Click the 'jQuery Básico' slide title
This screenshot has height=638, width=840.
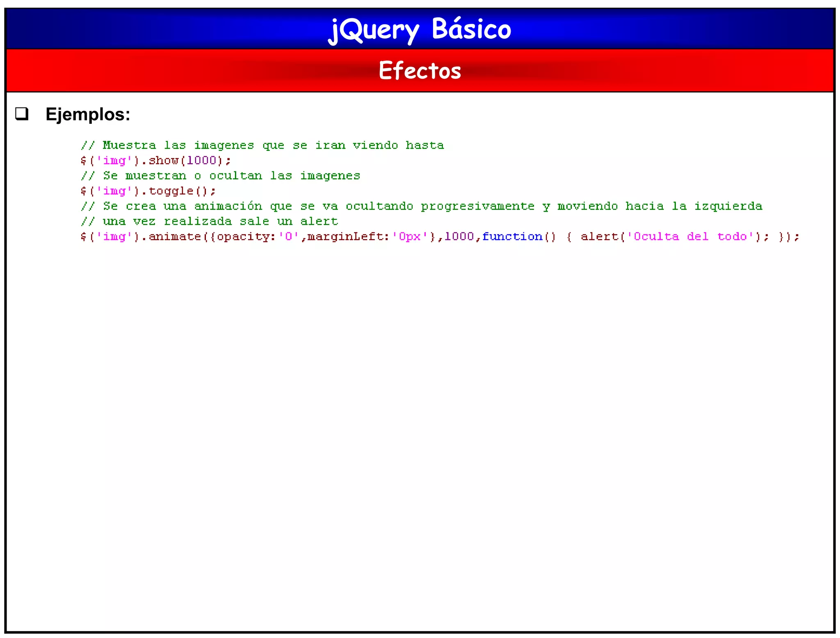(420, 30)
